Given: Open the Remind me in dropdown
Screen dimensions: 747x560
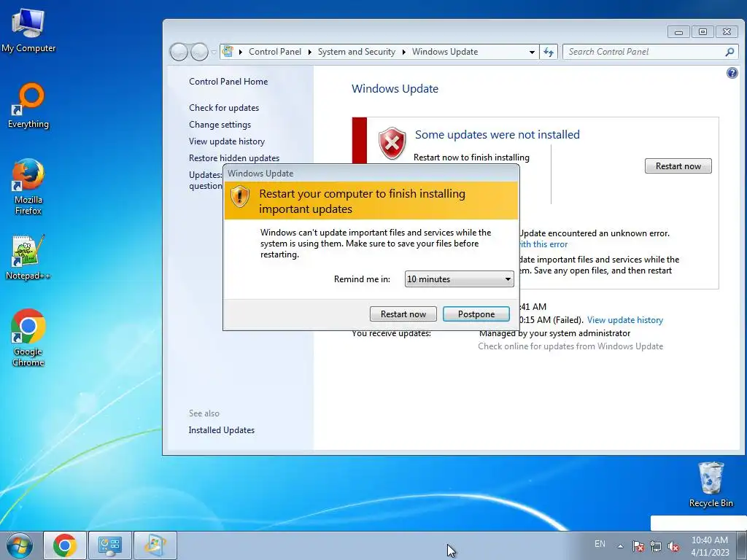Looking at the screenshot, I should click(460, 279).
